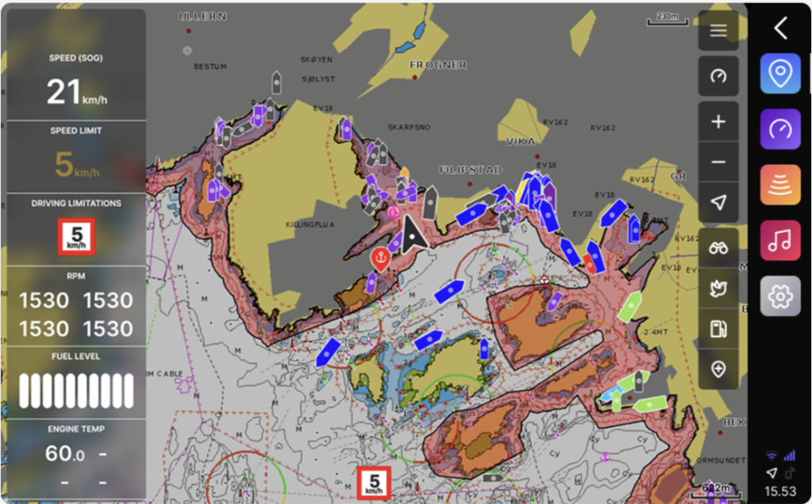Open the red music app

tap(780, 240)
